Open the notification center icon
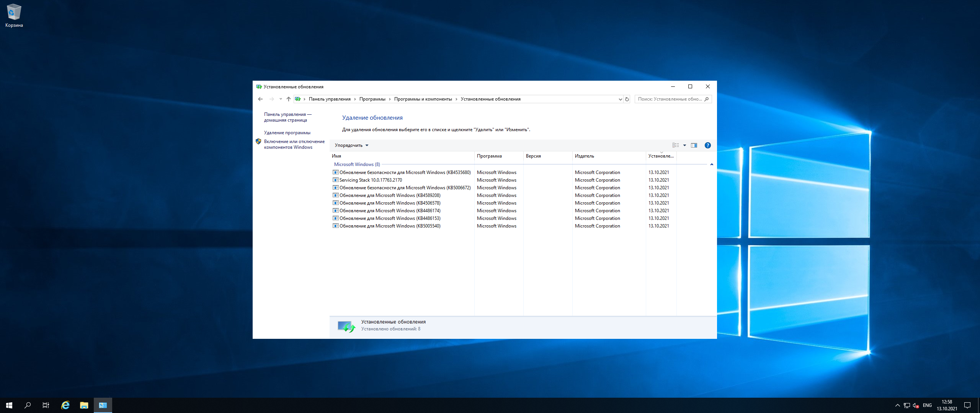 [x=967, y=405]
